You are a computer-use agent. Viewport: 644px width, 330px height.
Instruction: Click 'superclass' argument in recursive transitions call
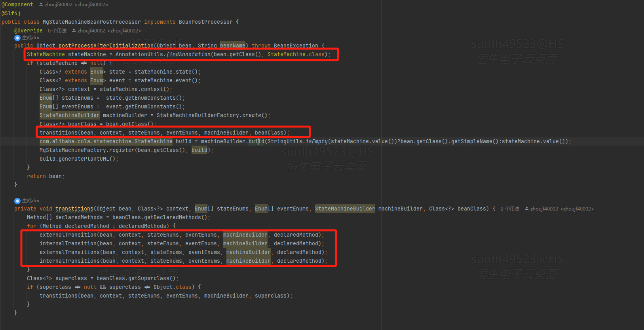point(271,296)
